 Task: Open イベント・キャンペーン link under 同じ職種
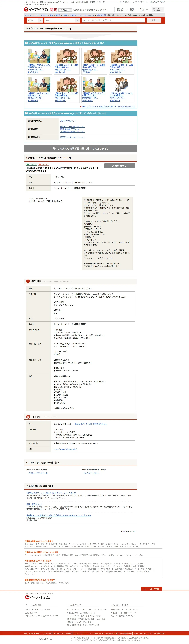point(38,473)
